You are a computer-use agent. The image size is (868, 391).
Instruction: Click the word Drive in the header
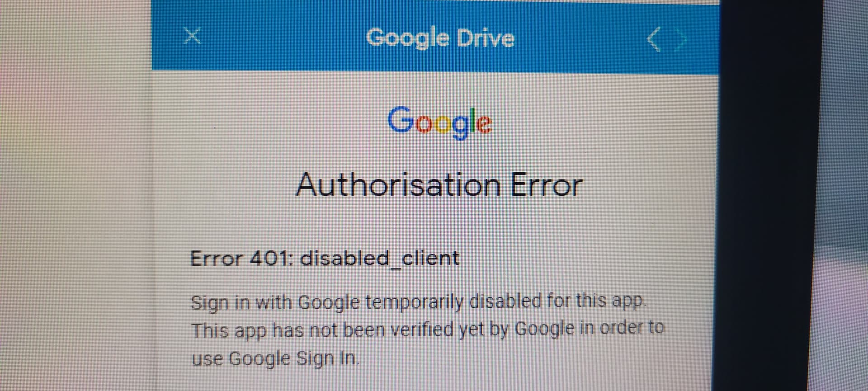pyautogui.click(x=485, y=38)
